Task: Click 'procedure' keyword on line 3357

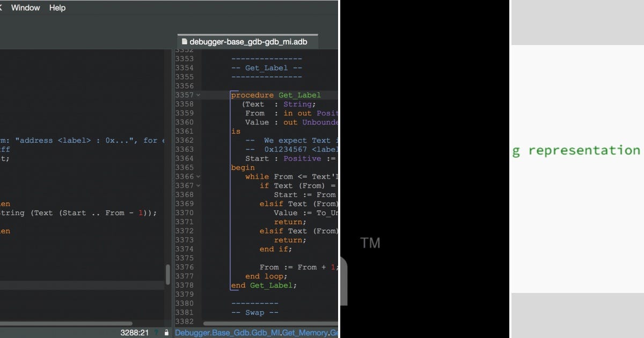Action: (252, 95)
